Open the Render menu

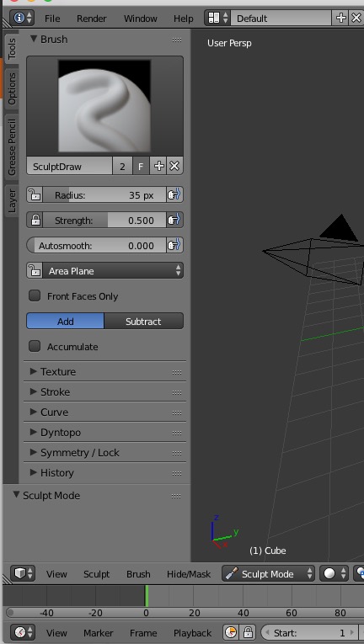point(91,19)
